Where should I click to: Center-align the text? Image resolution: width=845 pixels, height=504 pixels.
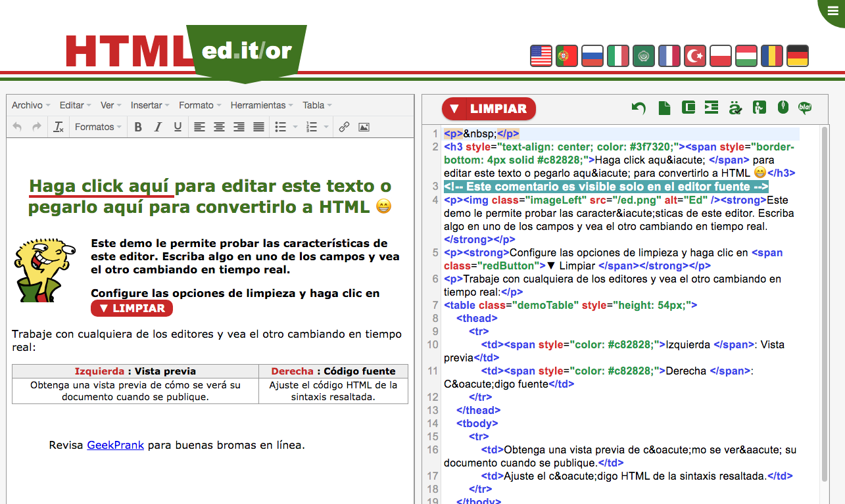point(219,127)
